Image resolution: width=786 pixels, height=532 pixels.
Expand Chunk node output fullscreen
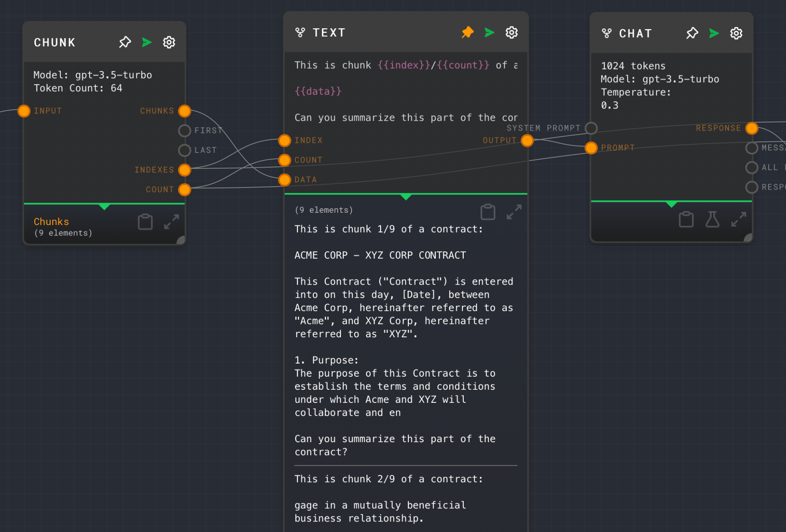pos(171,222)
